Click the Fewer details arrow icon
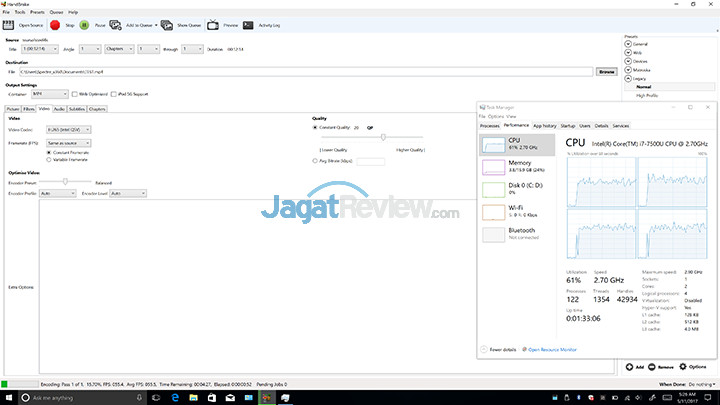The image size is (720, 405). 484,349
